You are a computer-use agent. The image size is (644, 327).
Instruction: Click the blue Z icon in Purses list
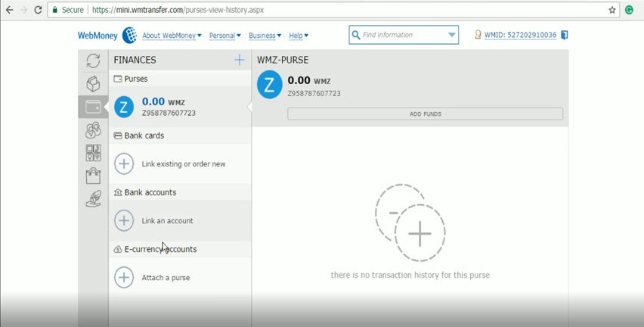point(124,107)
